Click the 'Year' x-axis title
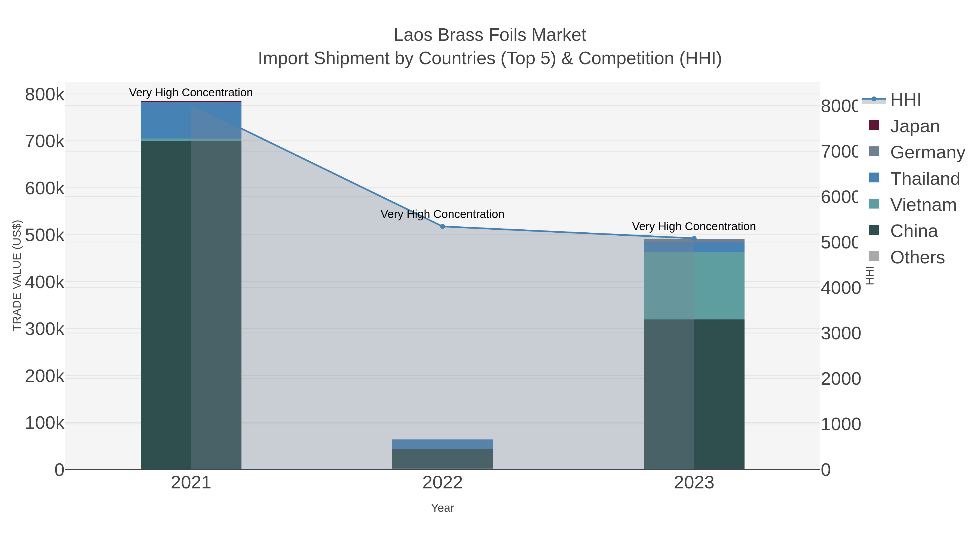980x551 pixels. 442,508
